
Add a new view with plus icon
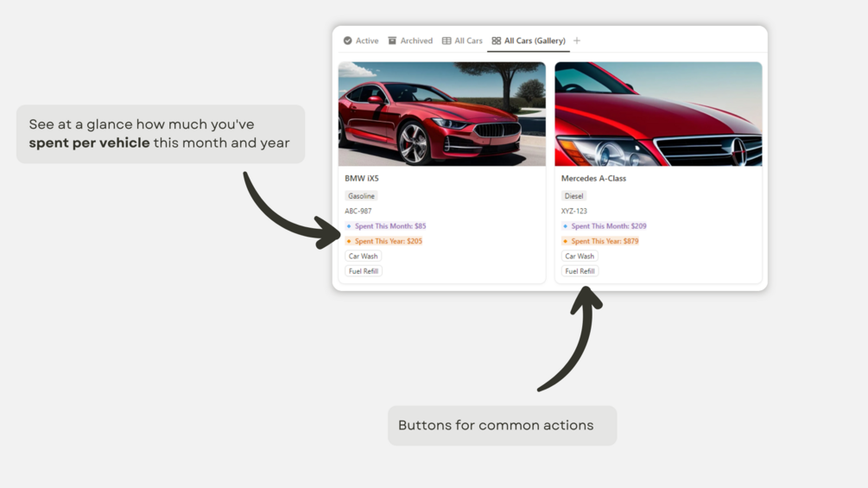(x=577, y=41)
